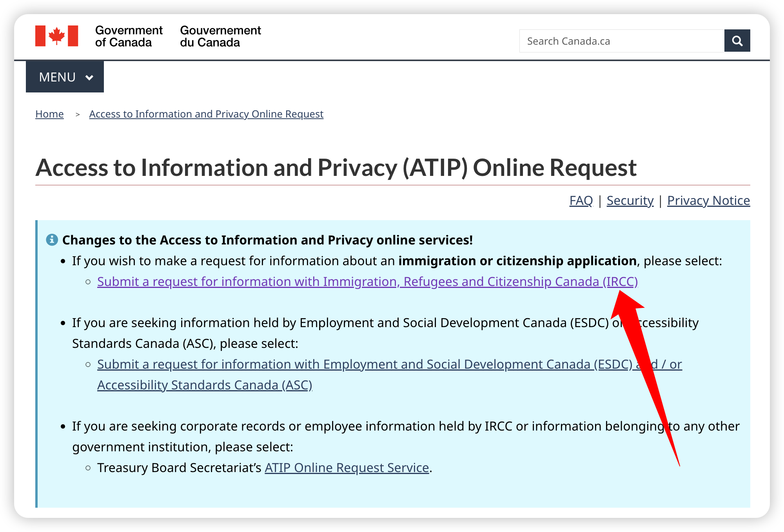Click the 'Standards Canada (ASC), please select:' line
The width and height of the screenshot is (784, 532).
[185, 344]
